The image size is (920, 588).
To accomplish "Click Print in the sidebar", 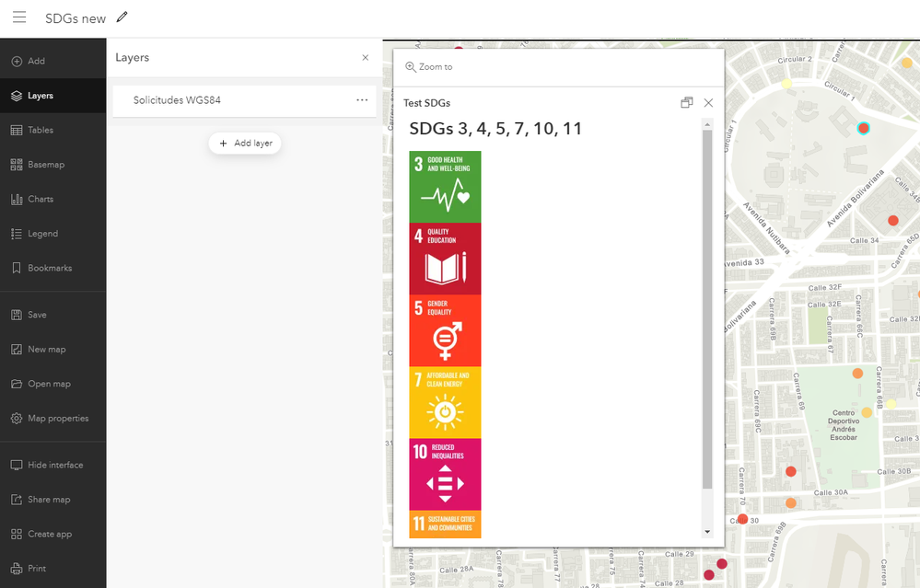I will [52, 569].
